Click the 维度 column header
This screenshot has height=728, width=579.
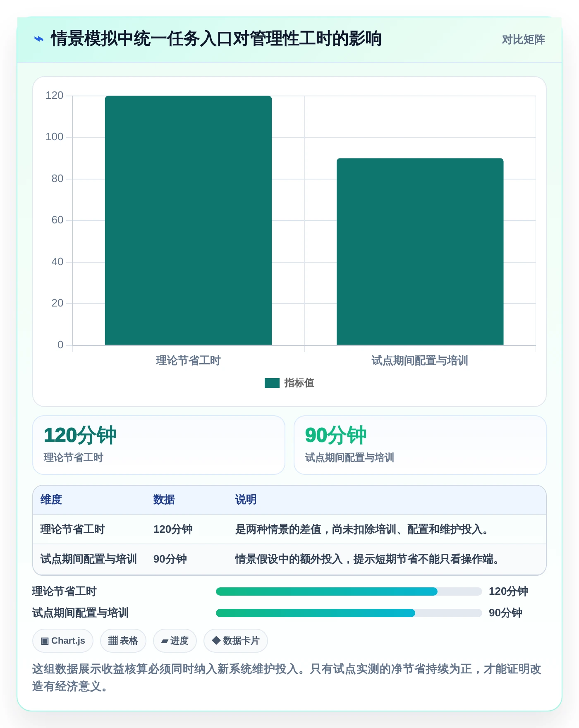[51, 500]
